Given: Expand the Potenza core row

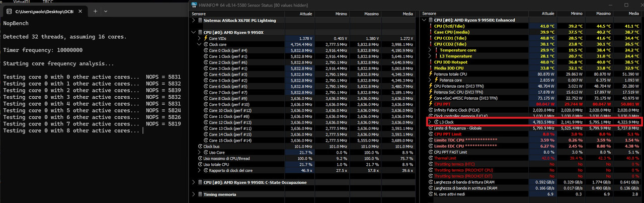Looking at the screenshot, I should [430, 80].
